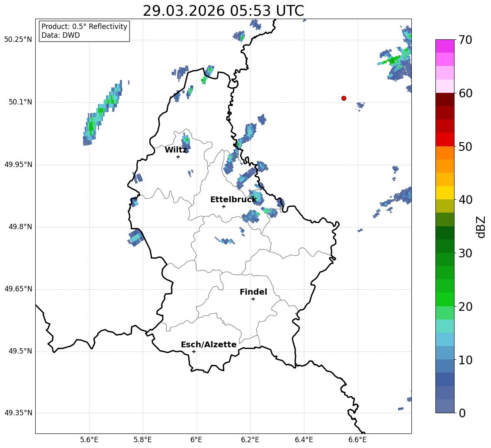
Task: Click the orange colorbar segment below 50
Action: [x=445, y=153]
